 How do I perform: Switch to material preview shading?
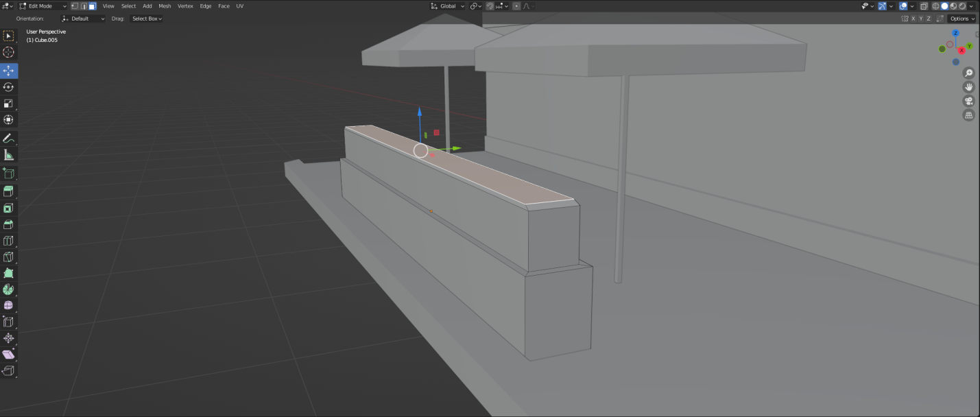pos(953,6)
